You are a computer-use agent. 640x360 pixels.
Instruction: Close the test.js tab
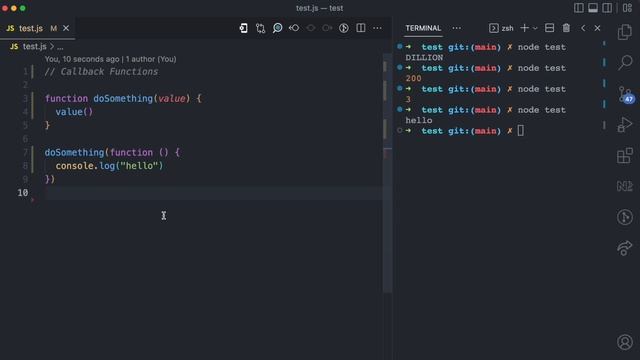(66, 28)
